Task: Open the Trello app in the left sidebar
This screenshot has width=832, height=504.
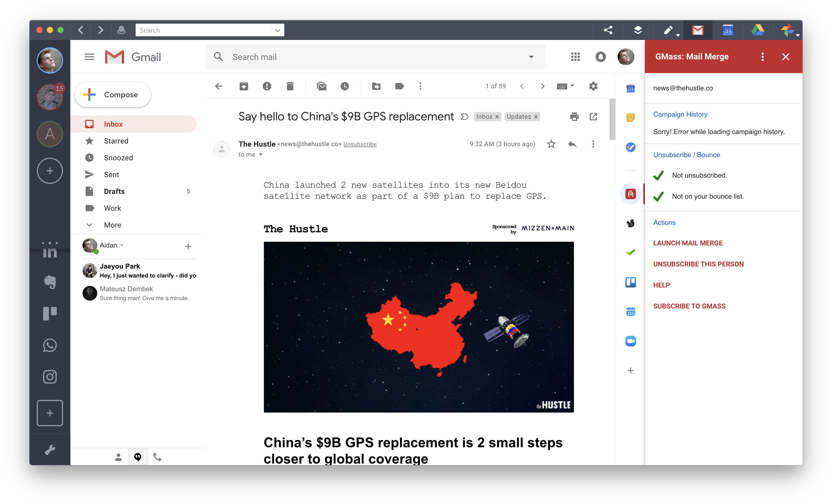Action: point(50,313)
